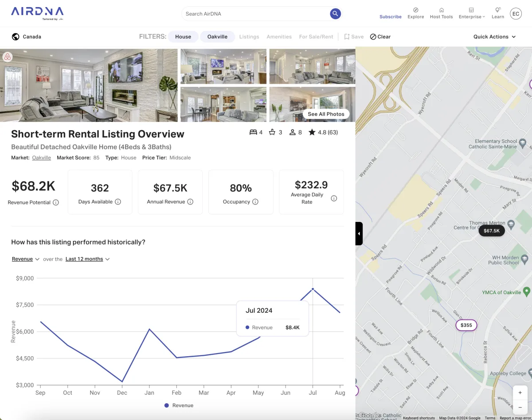532x420 pixels.
Task: Click the map zoom in plus button
Action: [x=520, y=393]
